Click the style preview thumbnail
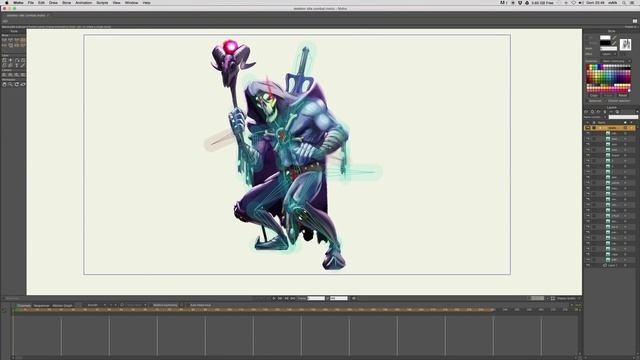 point(625,44)
